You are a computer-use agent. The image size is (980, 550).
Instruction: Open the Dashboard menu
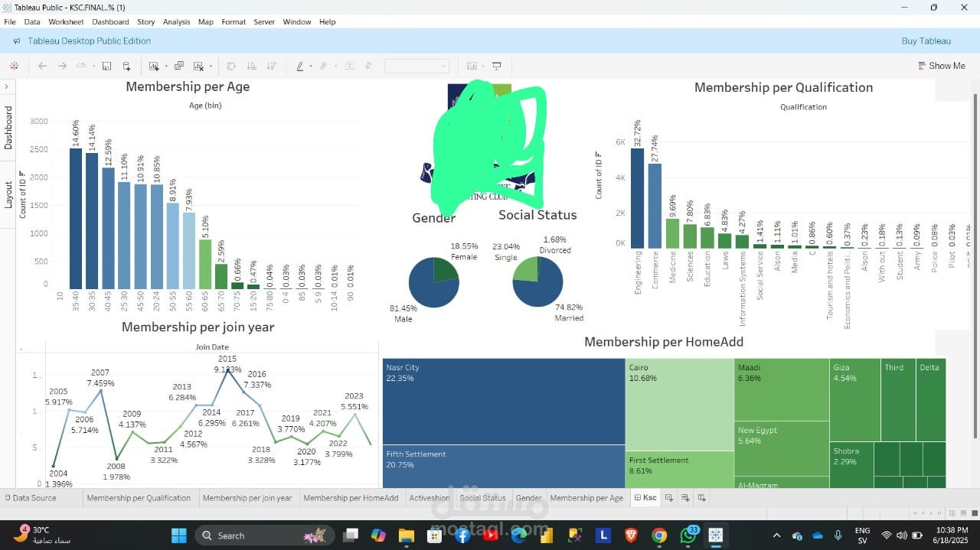pyautogui.click(x=110, y=22)
